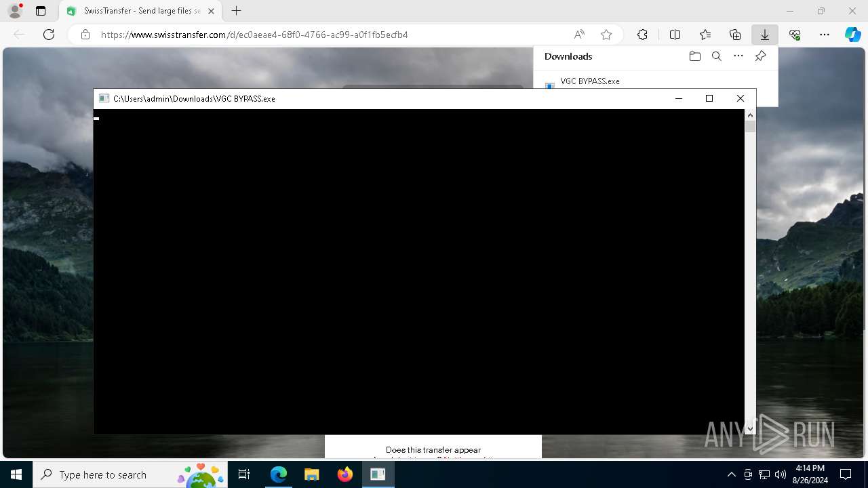Open the tab actions menu icon
This screenshot has width=868, height=488.
[x=41, y=11]
